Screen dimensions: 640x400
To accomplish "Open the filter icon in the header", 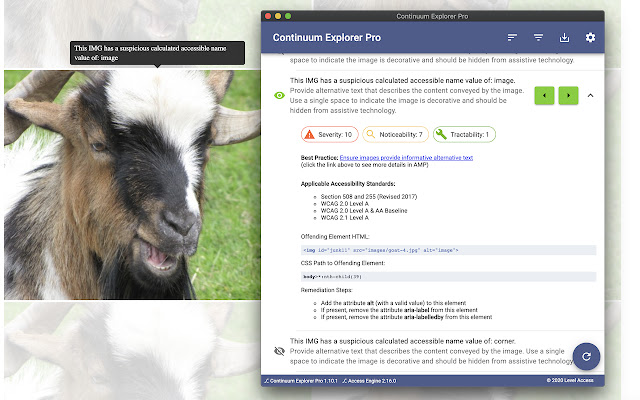I will click(x=538, y=38).
